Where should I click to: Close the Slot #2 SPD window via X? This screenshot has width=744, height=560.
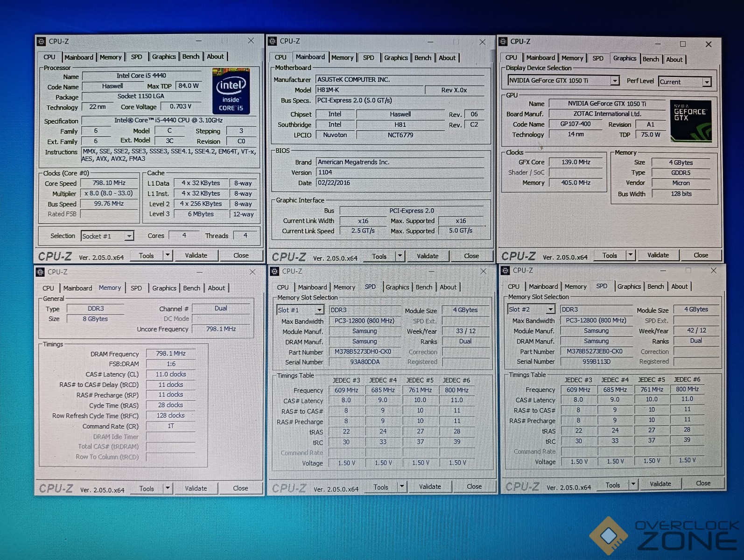713,270
